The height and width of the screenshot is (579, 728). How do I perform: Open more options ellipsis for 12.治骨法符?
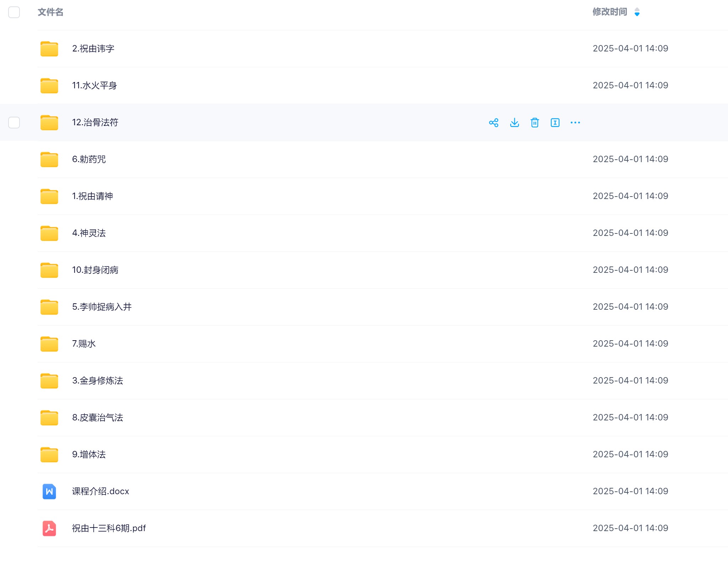pos(575,123)
